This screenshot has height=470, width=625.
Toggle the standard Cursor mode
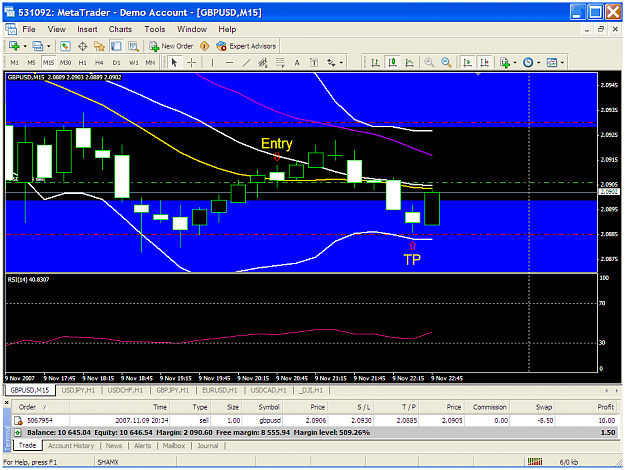coord(174,63)
